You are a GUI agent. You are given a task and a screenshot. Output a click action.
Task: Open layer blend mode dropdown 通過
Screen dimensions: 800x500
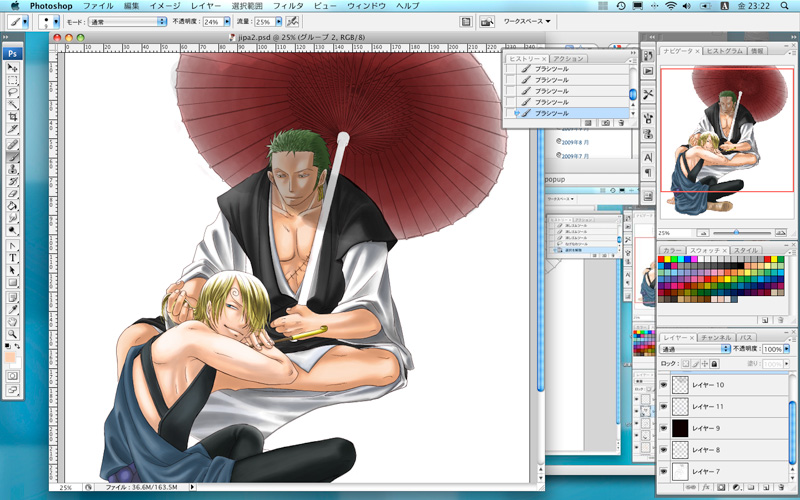695,349
